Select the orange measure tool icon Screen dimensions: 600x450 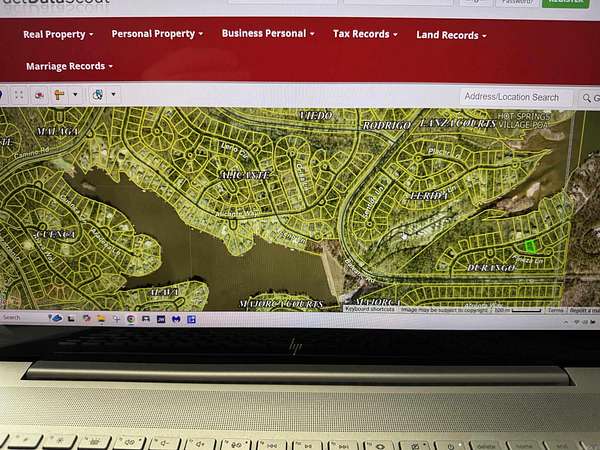click(59, 95)
